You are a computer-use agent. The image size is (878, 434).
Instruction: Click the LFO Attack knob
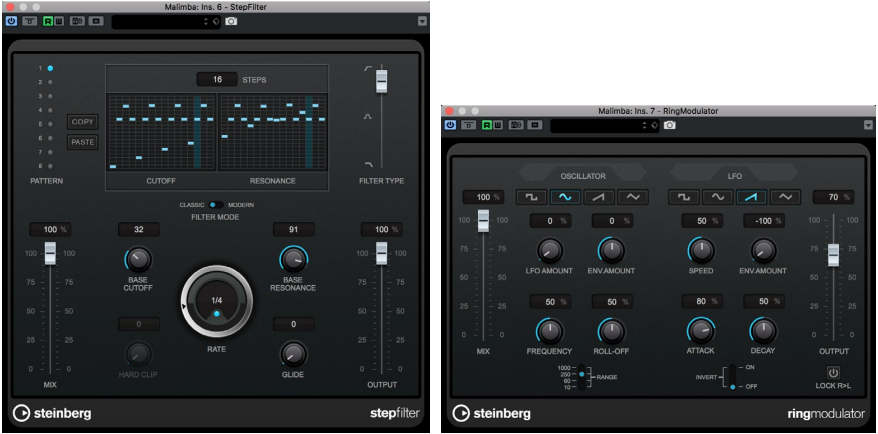701,331
